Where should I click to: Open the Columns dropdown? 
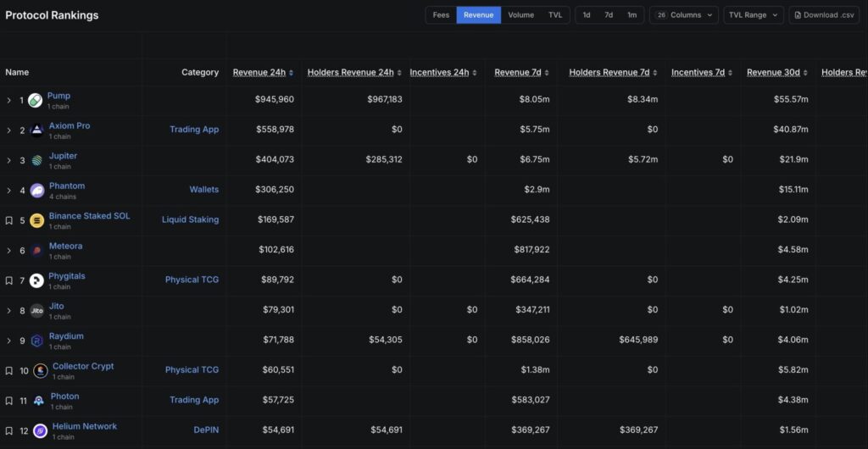coord(684,15)
